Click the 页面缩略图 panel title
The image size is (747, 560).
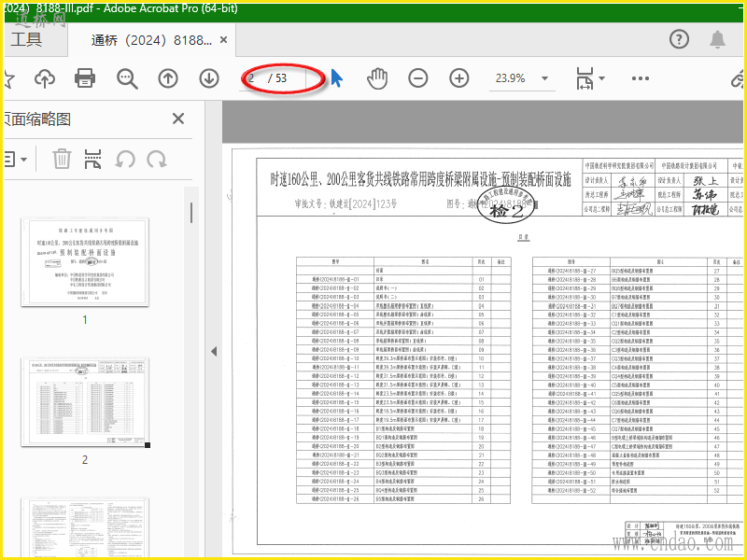coord(37,119)
